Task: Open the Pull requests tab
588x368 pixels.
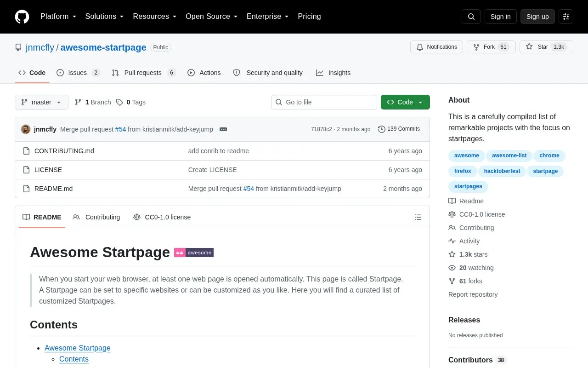Action: [x=144, y=73]
